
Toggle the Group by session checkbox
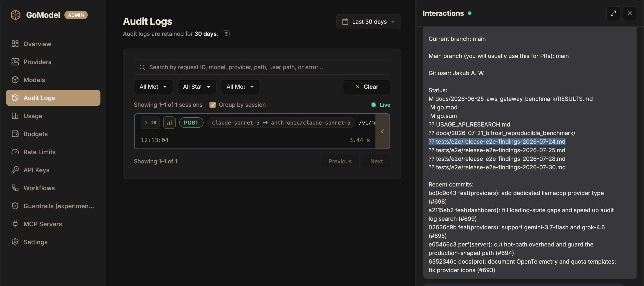pyautogui.click(x=213, y=105)
